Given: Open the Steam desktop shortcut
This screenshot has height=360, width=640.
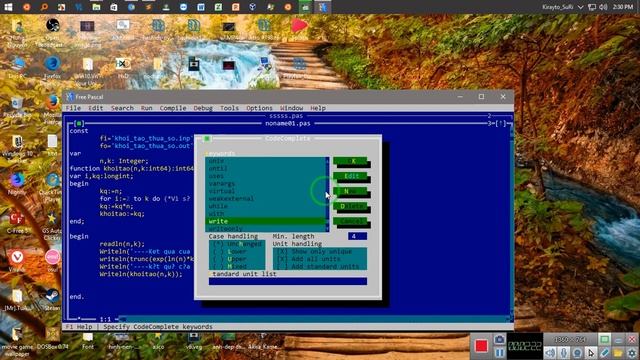Looking at the screenshot, I should coord(52,299).
